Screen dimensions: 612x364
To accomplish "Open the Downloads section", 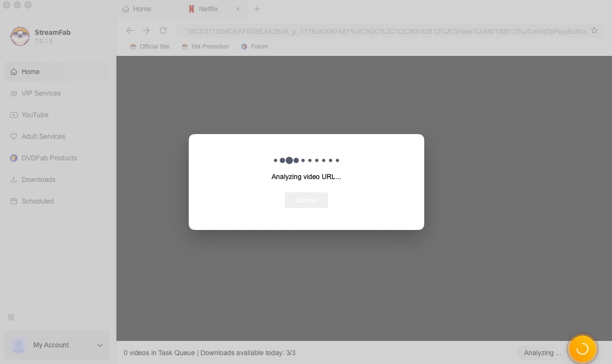I will coord(38,180).
